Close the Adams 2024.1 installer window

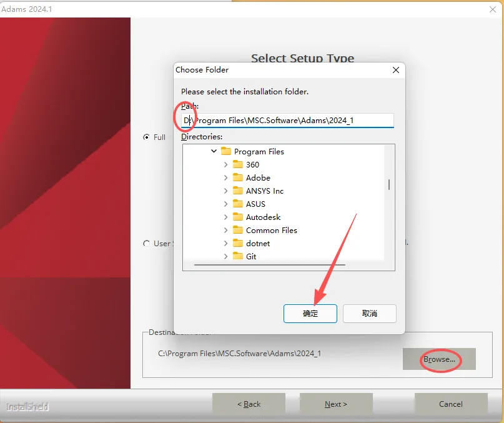click(492, 9)
